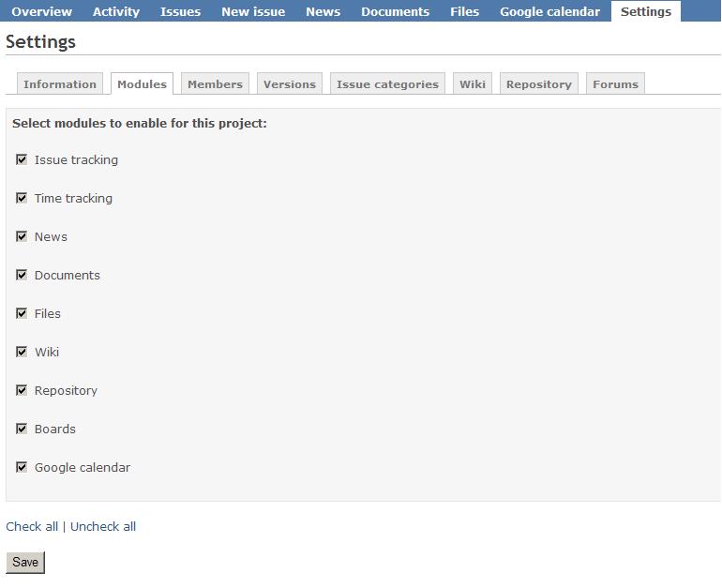Switch to the Repository settings tab
Viewport: 722px width, 588px height.
539,83
